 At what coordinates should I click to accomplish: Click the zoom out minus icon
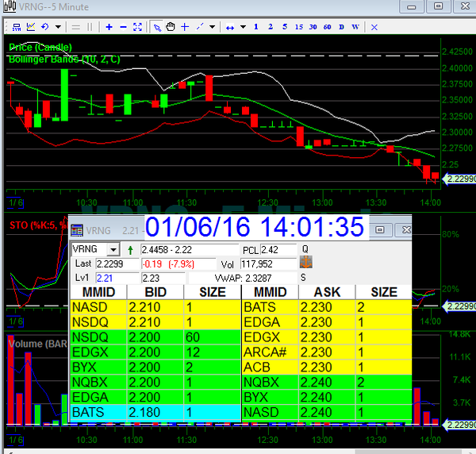pos(123,27)
